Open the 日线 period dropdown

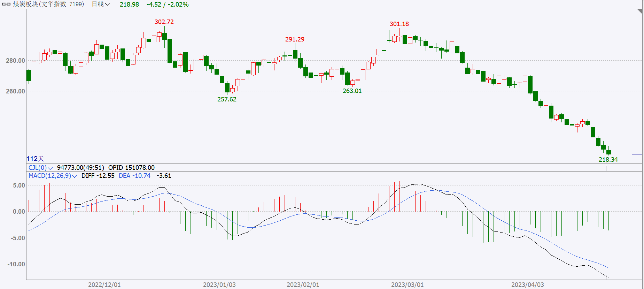tap(101, 4)
